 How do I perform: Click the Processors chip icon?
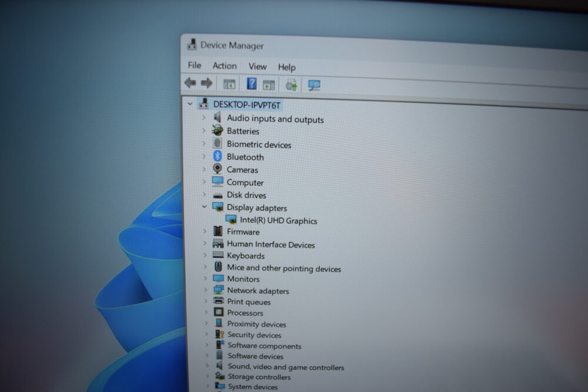[219, 312]
